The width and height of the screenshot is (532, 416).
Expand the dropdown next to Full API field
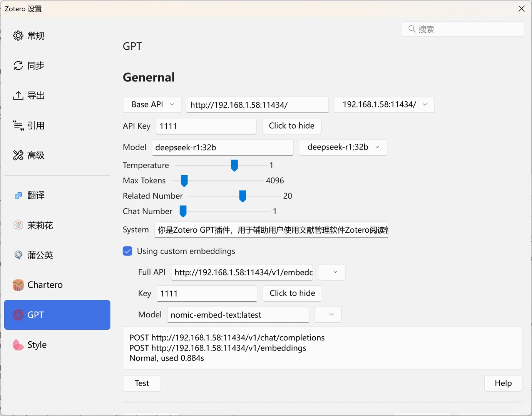(x=332, y=272)
